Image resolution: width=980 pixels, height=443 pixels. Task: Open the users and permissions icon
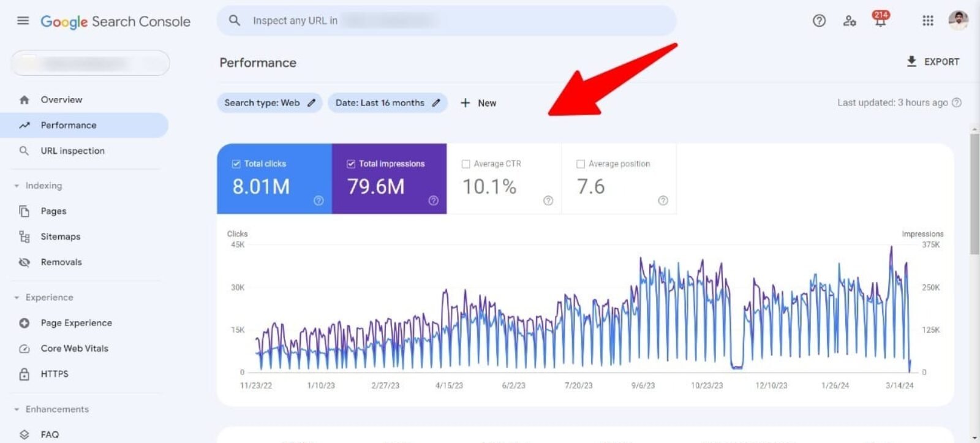tap(850, 21)
